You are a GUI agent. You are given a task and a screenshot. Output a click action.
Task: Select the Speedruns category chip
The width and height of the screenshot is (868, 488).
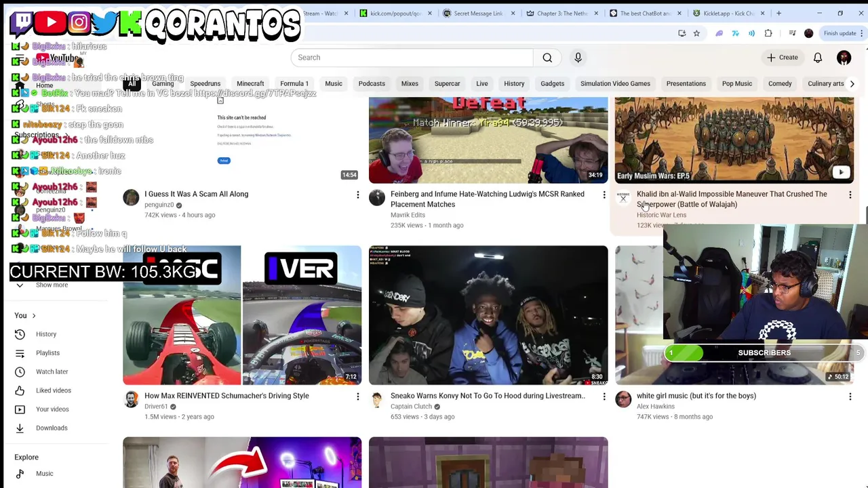(205, 84)
